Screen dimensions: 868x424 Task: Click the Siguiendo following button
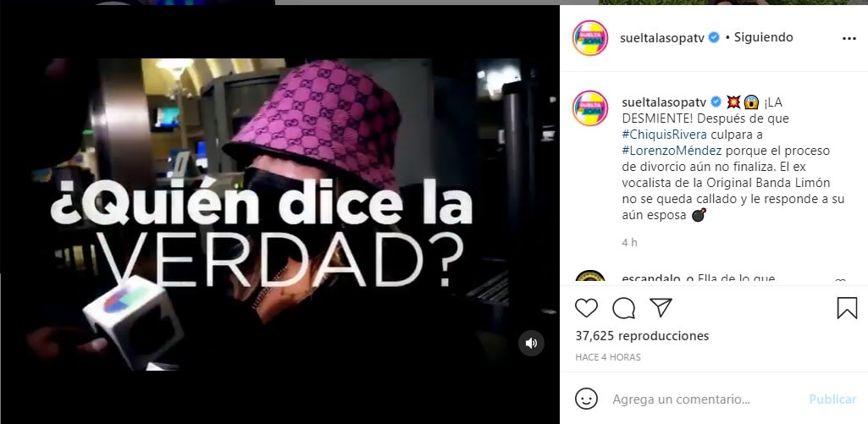click(x=763, y=37)
